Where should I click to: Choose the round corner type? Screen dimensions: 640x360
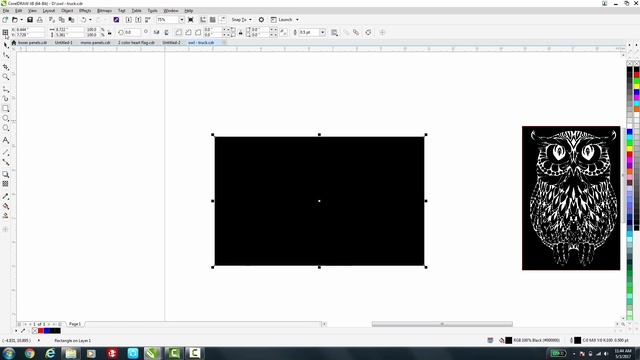[178, 32]
